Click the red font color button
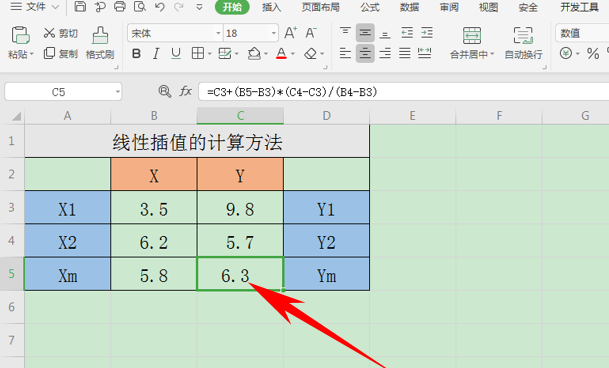The height and width of the screenshot is (368, 609). 281,54
